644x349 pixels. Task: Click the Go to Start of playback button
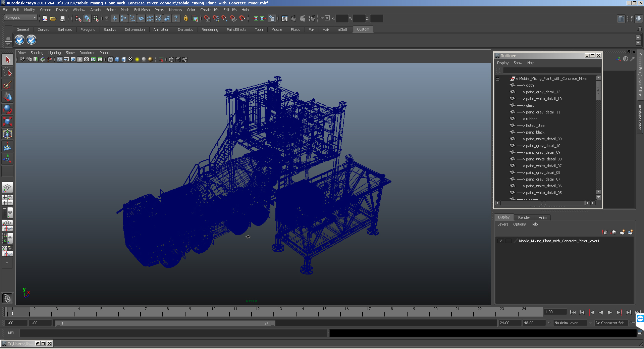[x=573, y=312]
